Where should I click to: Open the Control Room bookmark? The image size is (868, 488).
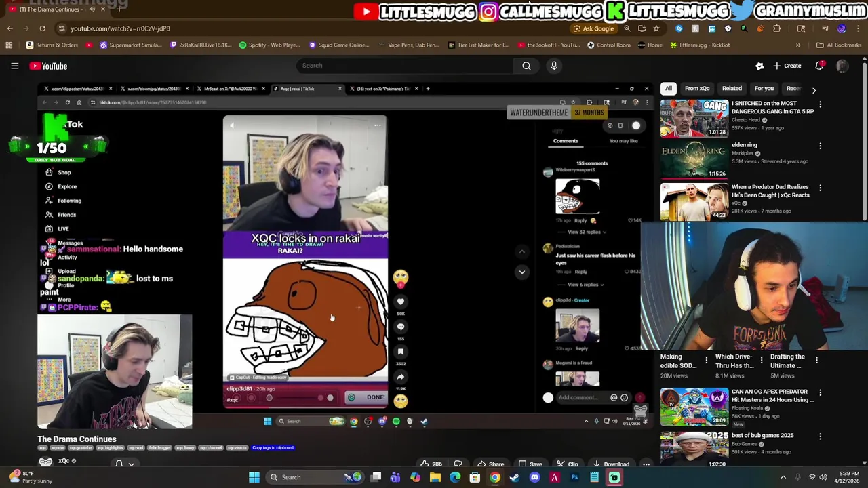pyautogui.click(x=608, y=45)
